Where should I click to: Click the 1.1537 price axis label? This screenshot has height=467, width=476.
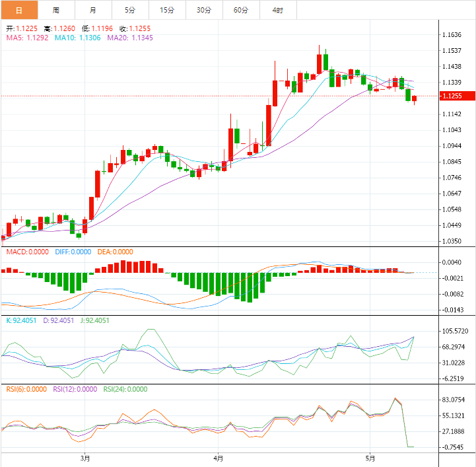coord(452,50)
